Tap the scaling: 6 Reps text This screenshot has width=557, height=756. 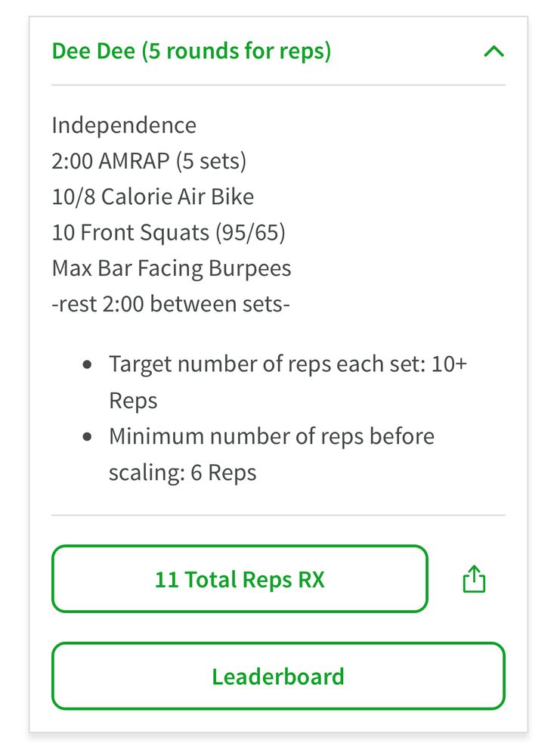click(x=183, y=473)
